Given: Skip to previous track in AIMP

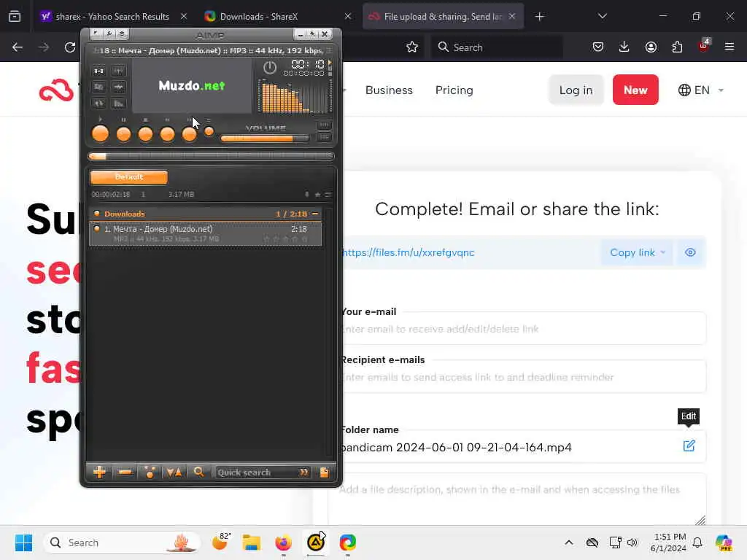Looking at the screenshot, I should click(x=167, y=134).
